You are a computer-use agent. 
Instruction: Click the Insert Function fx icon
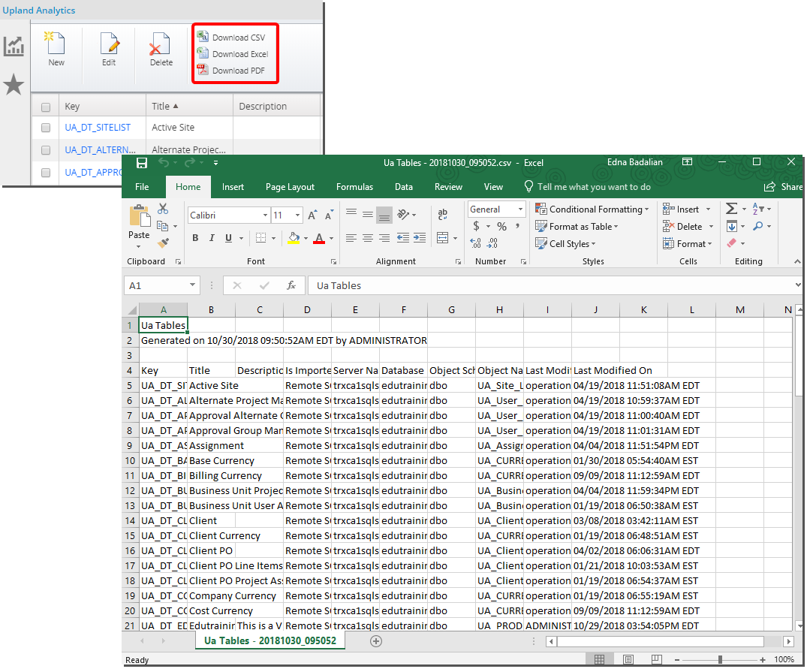(291, 285)
